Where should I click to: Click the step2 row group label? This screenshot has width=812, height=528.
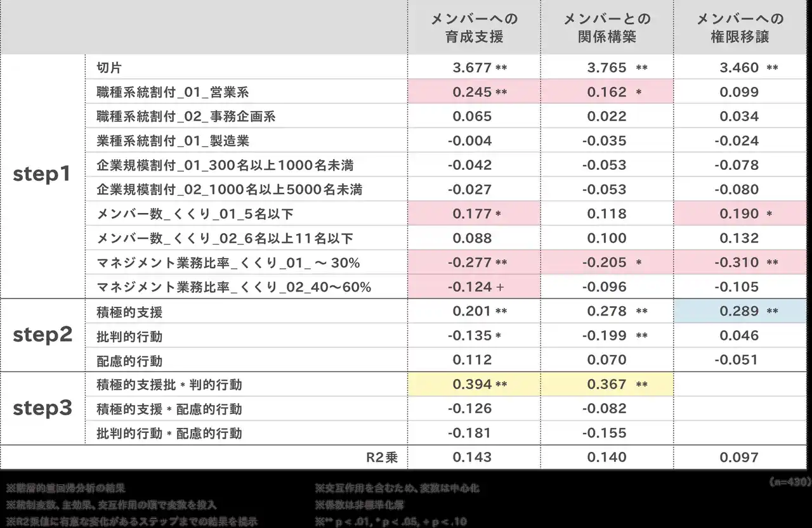[x=43, y=335]
